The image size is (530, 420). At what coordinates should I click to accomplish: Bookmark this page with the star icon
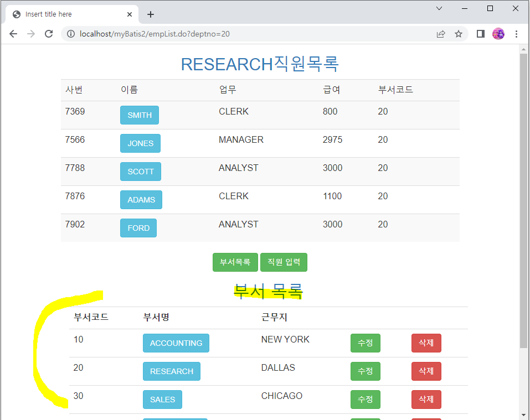[x=459, y=34]
